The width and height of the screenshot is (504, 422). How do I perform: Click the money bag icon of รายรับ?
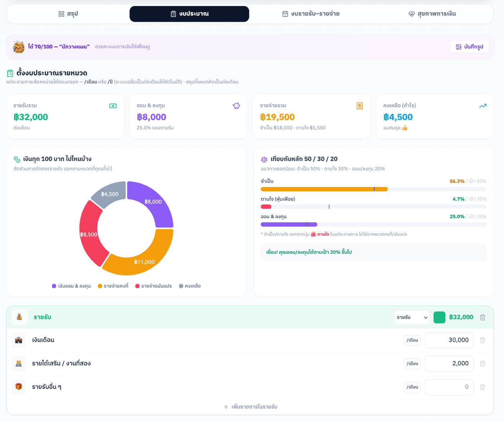tap(19, 317)
